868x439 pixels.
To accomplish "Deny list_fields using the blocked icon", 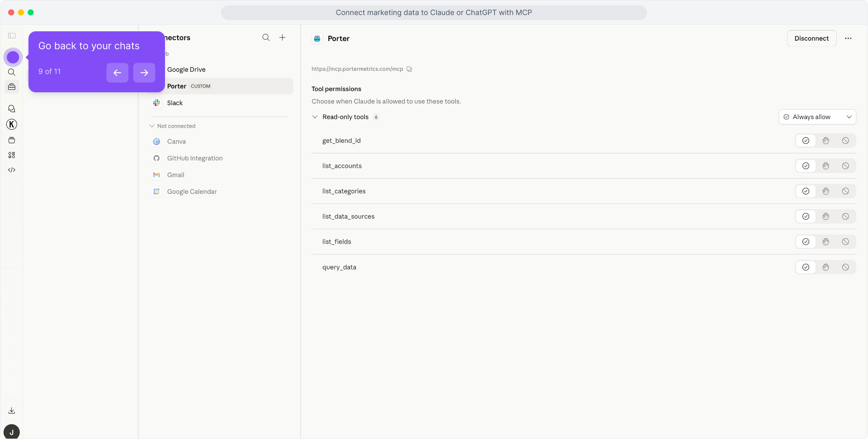I will 846,241.
